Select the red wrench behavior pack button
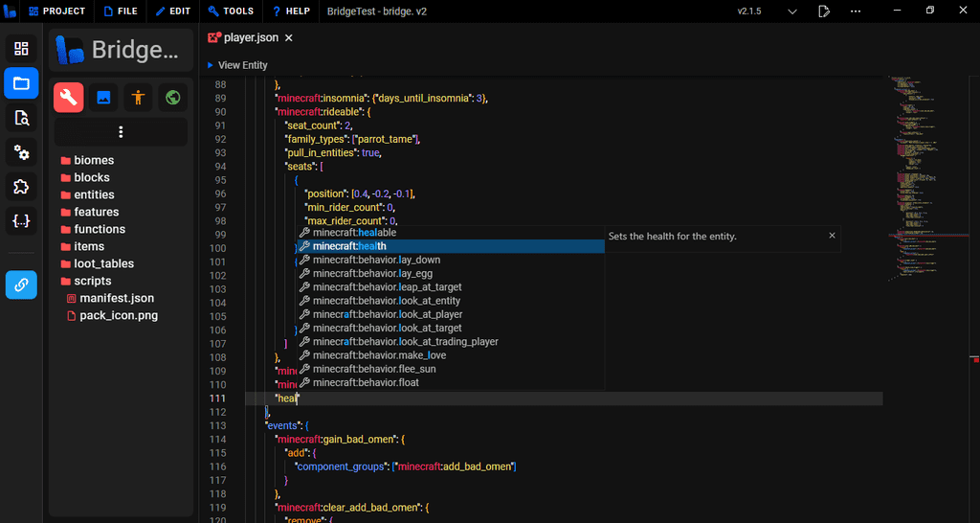980x523 pixels. click(69, 97)
